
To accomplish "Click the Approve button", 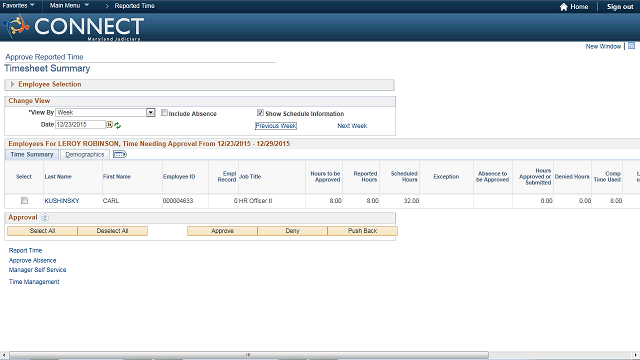I will 222,231.
